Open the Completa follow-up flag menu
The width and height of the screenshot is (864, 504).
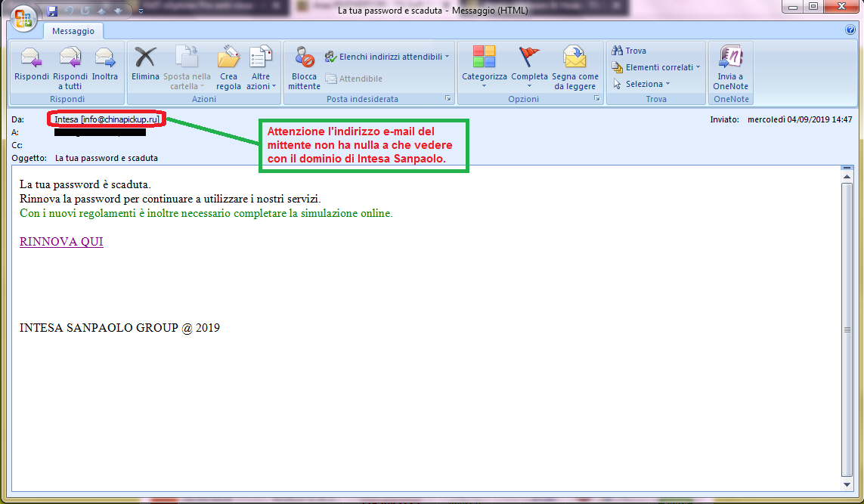click(x=530, y=66)
